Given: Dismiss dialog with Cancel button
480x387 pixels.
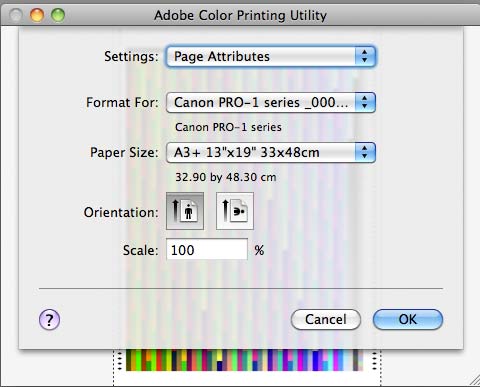Looking at the screenshot, I should coord(326,319).
